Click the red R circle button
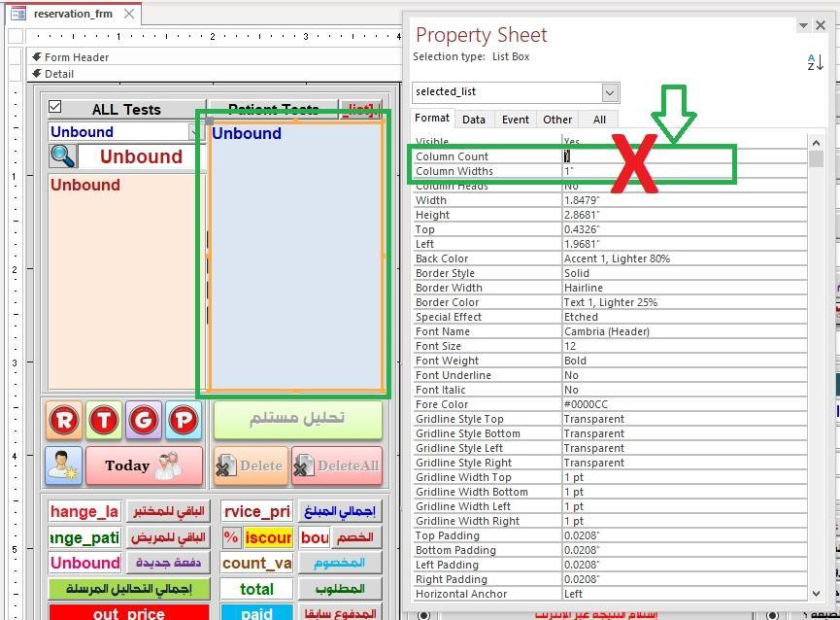The width and height of the screenshot is (840, 620). point(64,420)
